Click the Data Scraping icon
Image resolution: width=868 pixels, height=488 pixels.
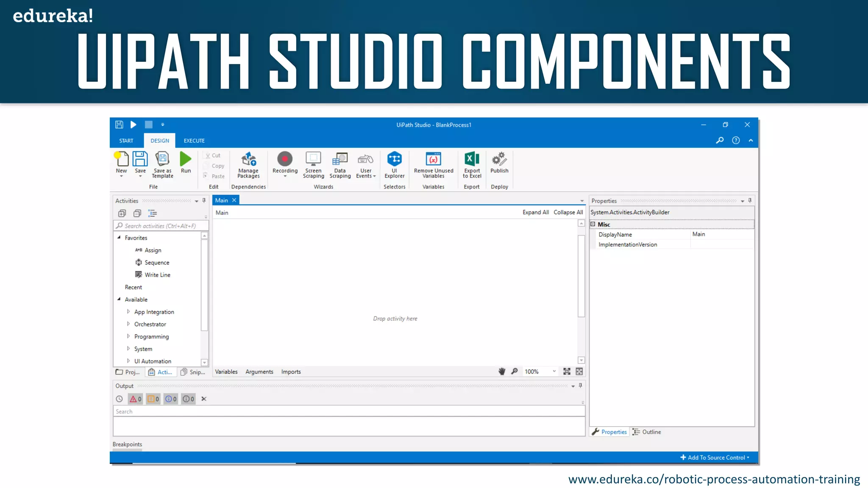point(340,159)
